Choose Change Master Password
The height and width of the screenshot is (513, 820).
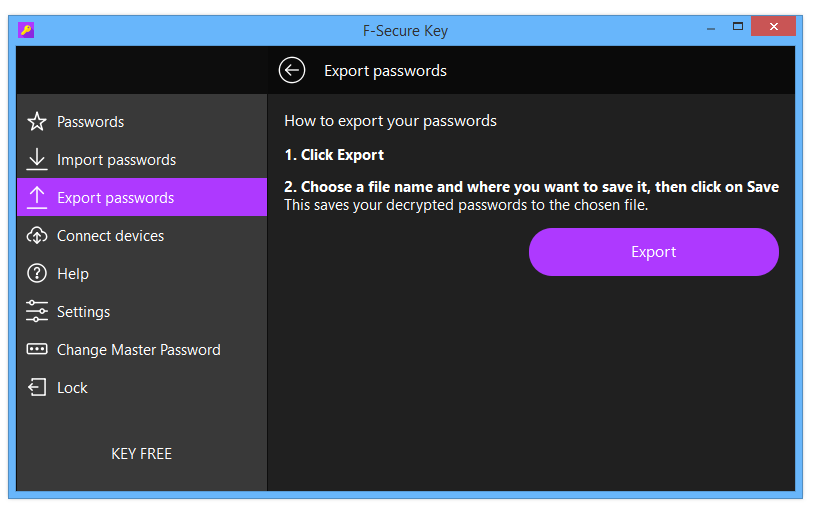tap(142, 349)
